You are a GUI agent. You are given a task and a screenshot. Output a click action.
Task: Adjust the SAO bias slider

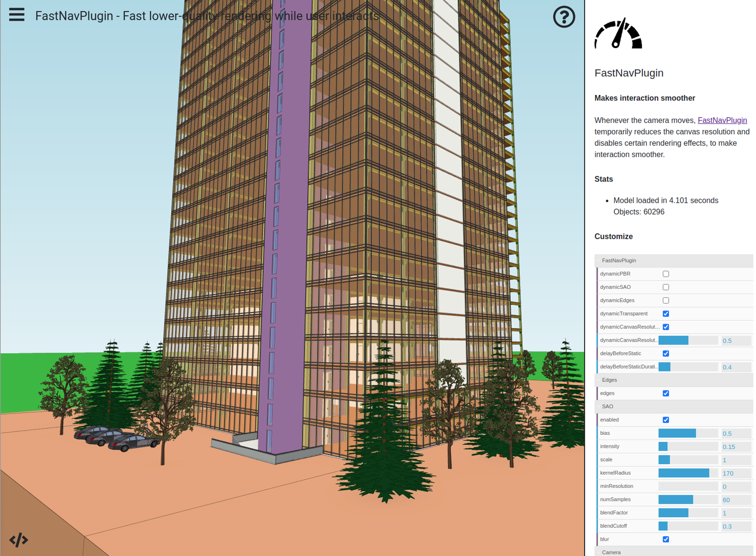click(x=688, y=433)
